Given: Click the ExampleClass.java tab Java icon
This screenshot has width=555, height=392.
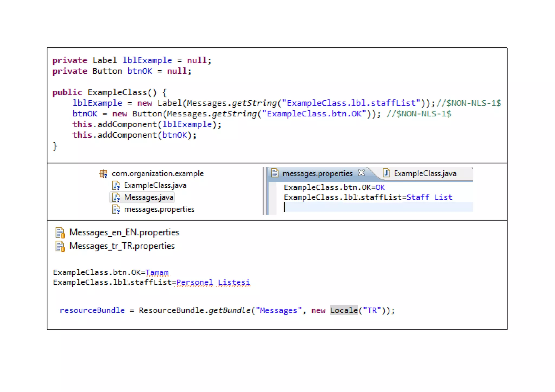Looking at the screenshot, I should pos(386,173).
